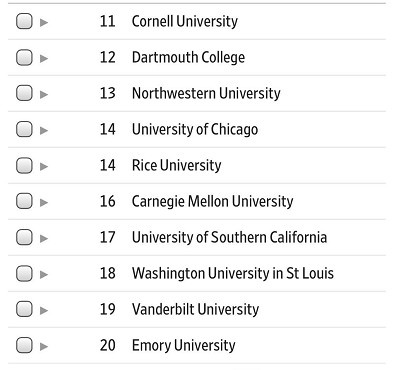Image resolution: width=398 pixels, height=370 pixels.
Task: Toggle the Rice University checkbox
Action: click(24, 165)
